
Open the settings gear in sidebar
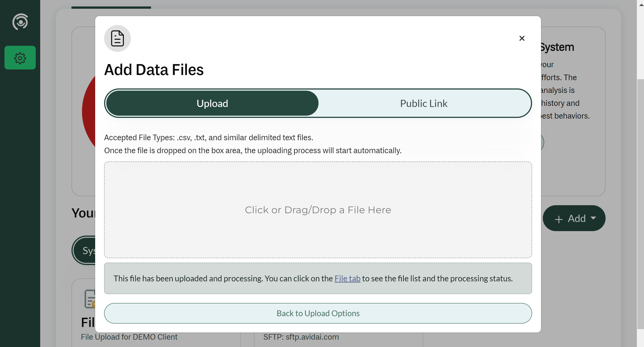coord(20,58)
